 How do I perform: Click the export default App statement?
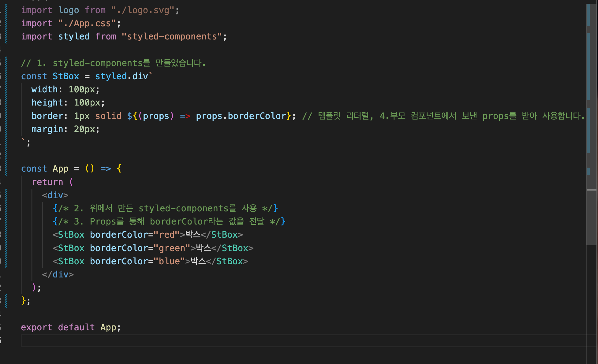point(70,328)
